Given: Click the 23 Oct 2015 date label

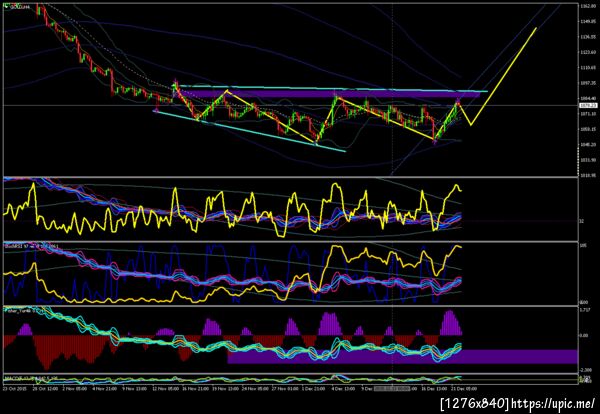Looking at the screenshot, I should click(x=13, y=388).
